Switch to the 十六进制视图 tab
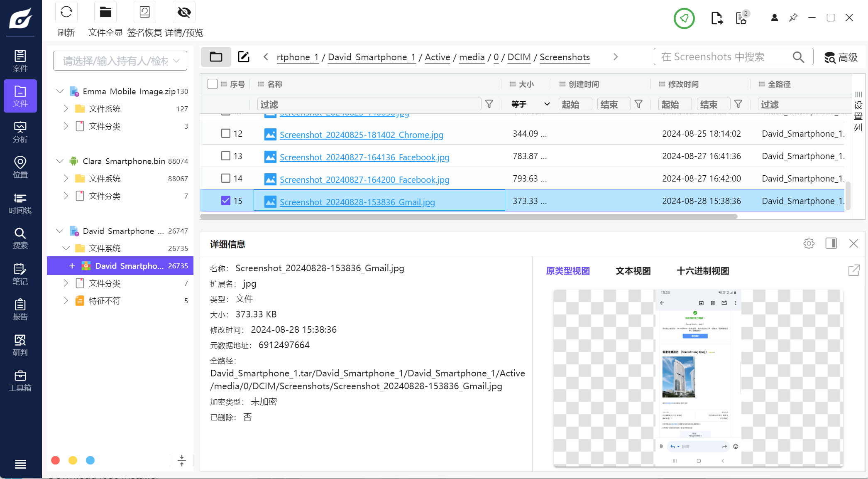868x479 pixels. [702, 271]
